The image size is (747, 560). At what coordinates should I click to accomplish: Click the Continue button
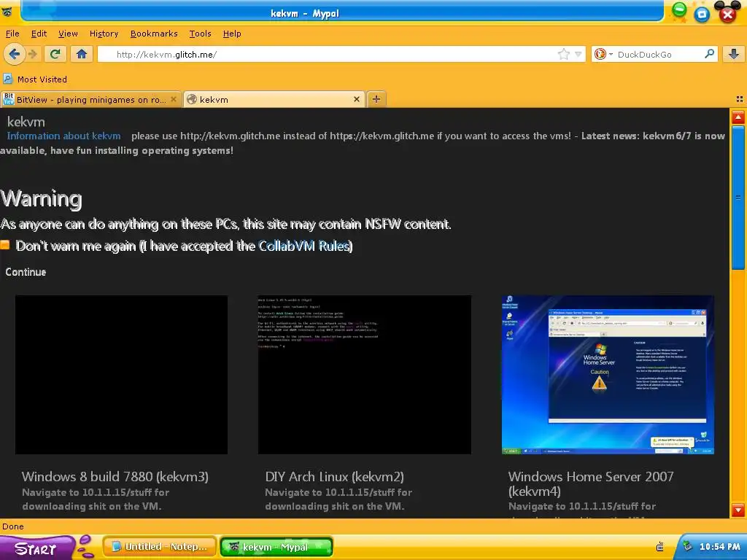click(x=26, y=272)
